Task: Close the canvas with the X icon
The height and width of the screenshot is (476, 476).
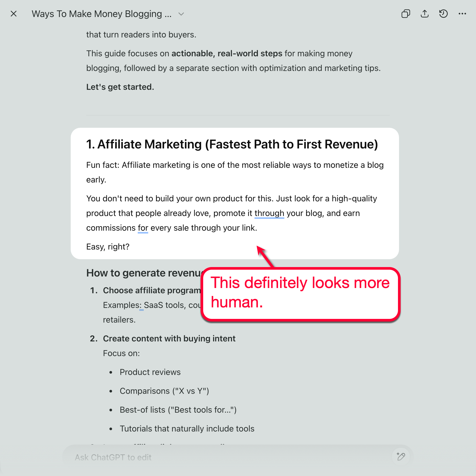Action: (14, 14)
